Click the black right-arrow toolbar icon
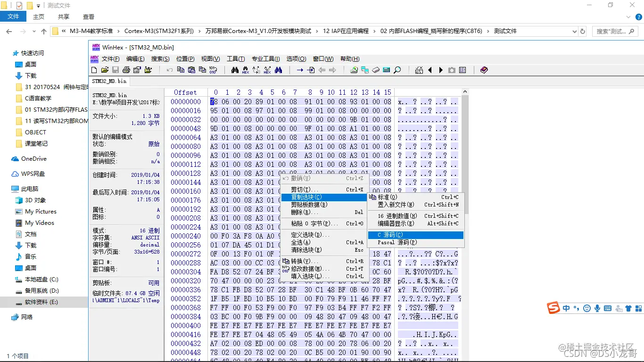This screenshot has height=362, width=644. tap(441, 70)
